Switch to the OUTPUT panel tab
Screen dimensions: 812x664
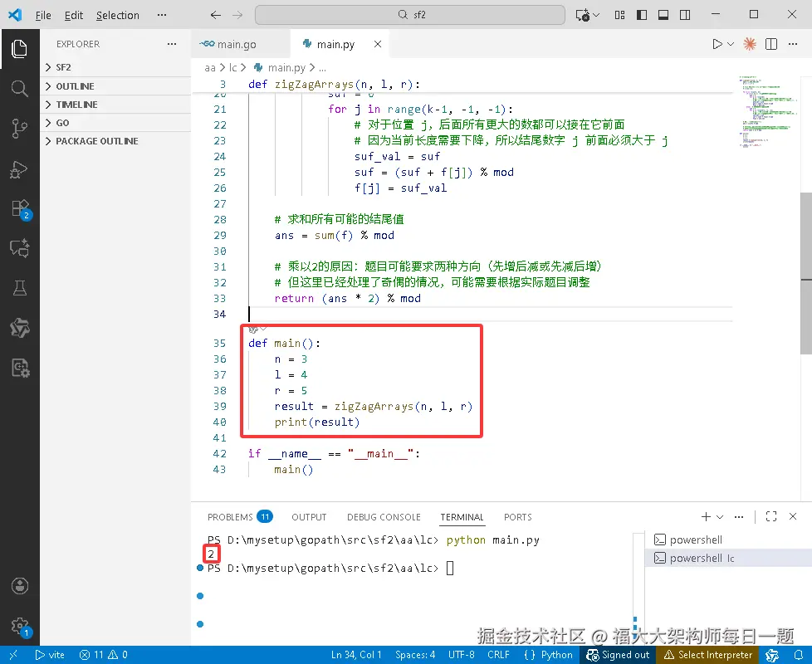(x=309, y=517)
